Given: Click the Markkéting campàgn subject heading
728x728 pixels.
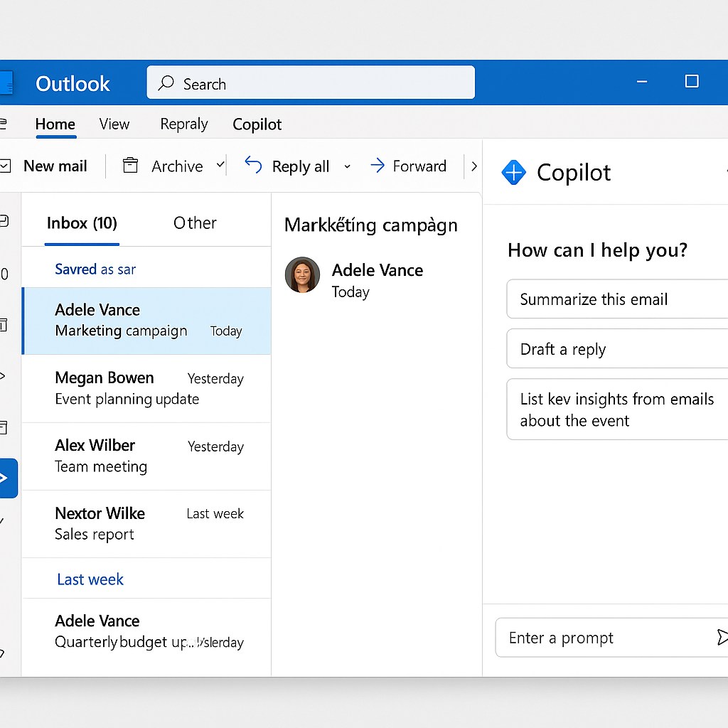Looking at the screenshot, I should coord(371,225).
